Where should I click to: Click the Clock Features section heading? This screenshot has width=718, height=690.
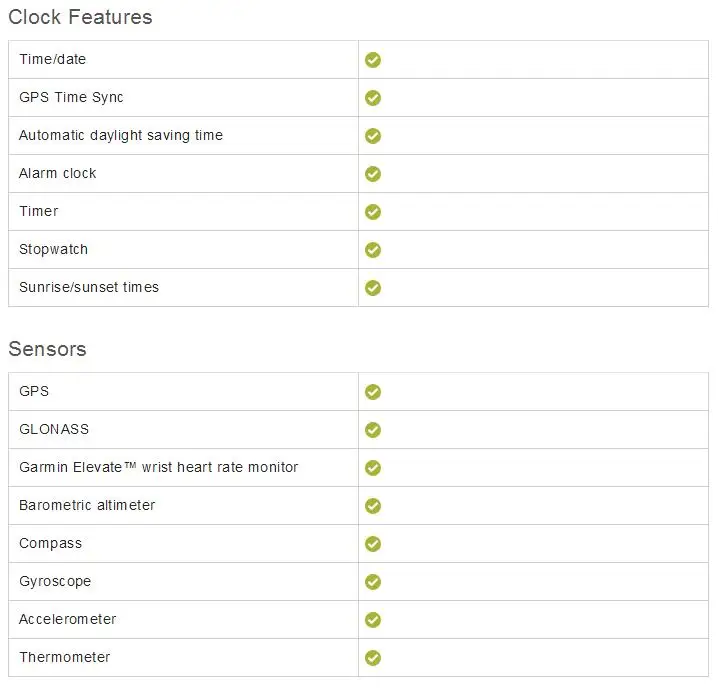(80, 17)
